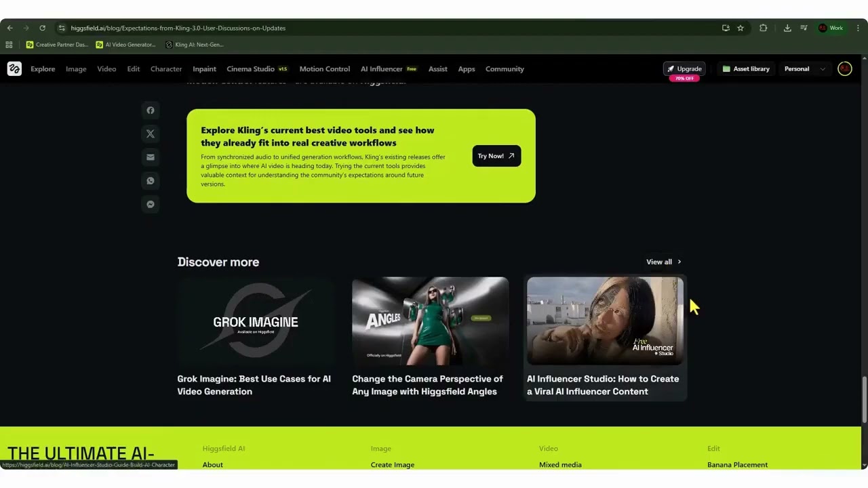Click the Try Now! button

[496, 156]
